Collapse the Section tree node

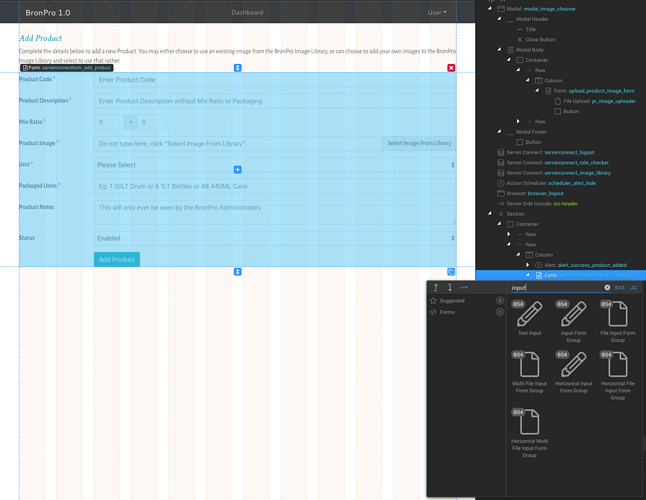coord(489,214)
